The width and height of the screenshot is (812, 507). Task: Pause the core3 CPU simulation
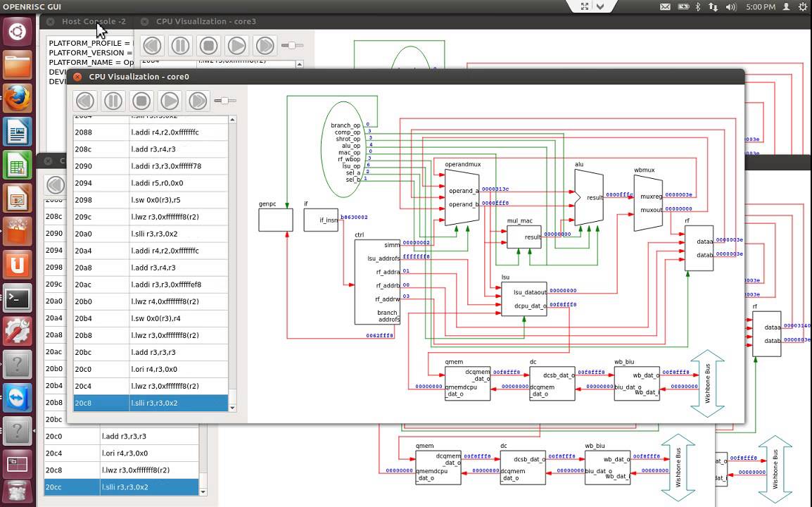[180, 46]
